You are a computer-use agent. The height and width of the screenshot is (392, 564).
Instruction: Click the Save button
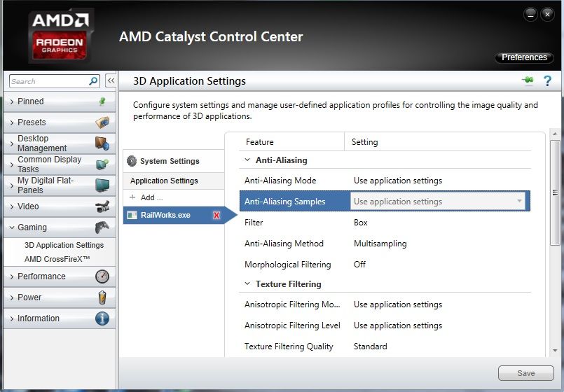coord(526,373)
